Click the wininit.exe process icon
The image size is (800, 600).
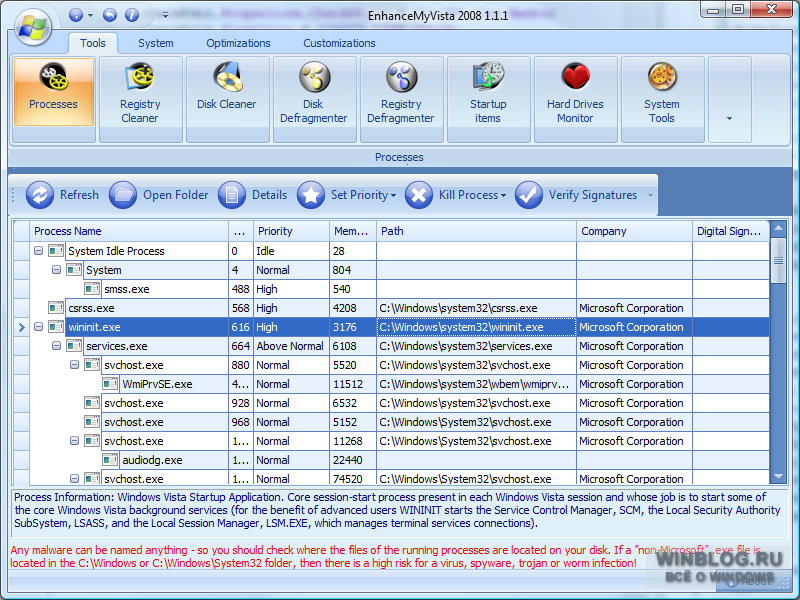(56, 327)
